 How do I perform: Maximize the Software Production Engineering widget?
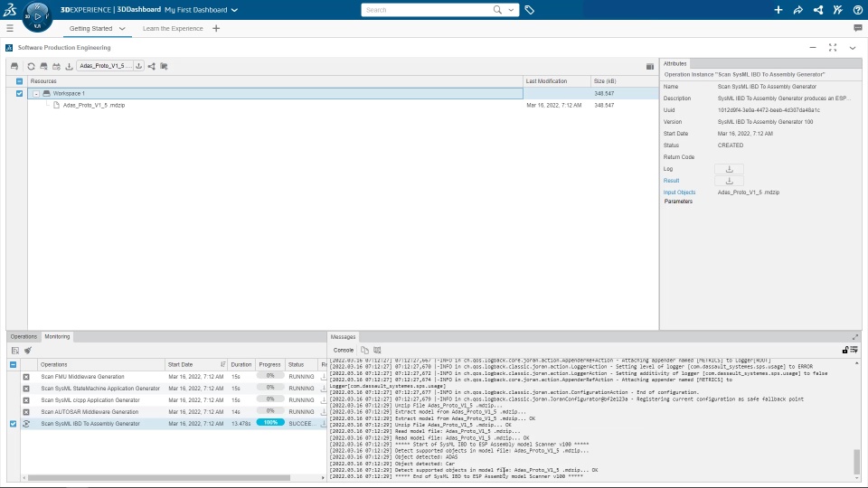(833, 48)
